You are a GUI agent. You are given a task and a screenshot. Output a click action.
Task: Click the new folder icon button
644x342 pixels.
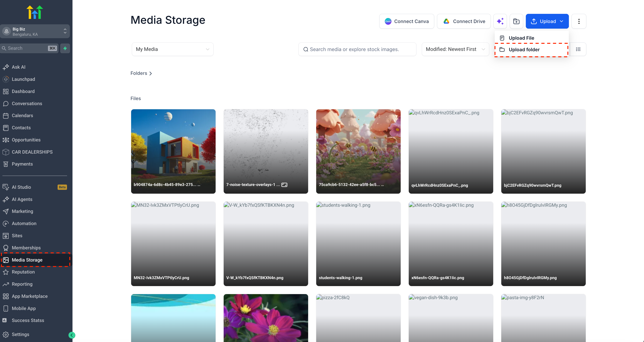point(516,21)
